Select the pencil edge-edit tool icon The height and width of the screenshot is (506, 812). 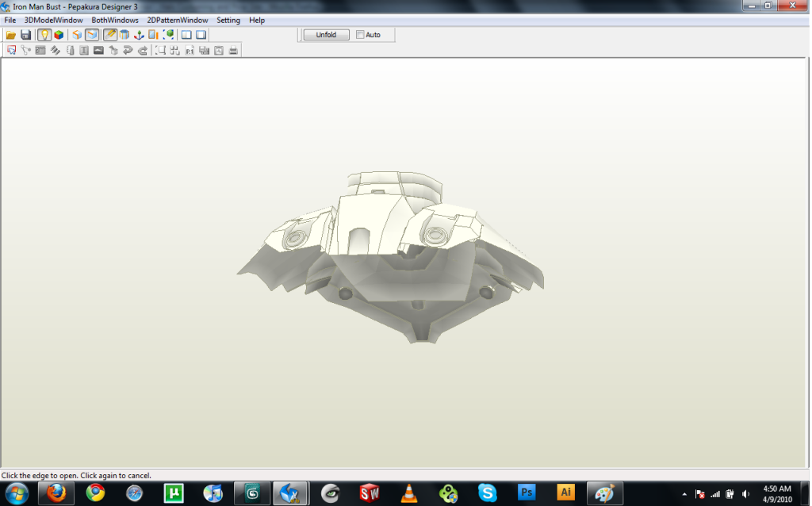click(x=110, y=35)
